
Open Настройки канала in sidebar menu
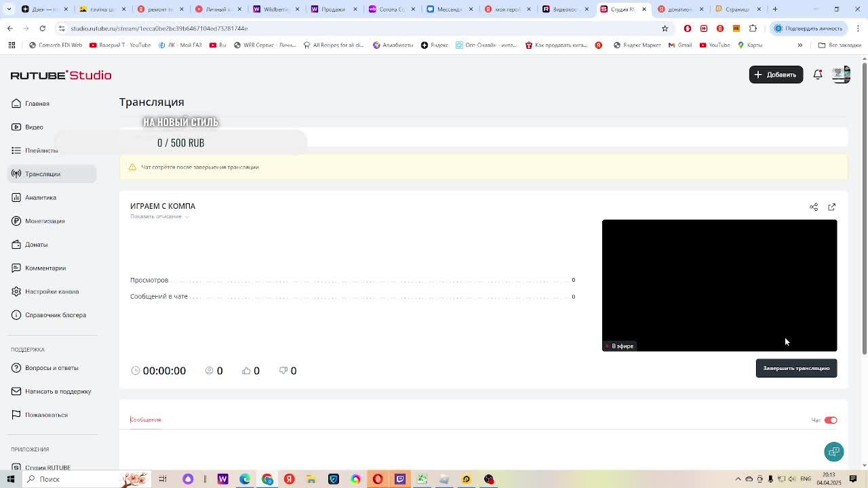(x=52, y=291)
